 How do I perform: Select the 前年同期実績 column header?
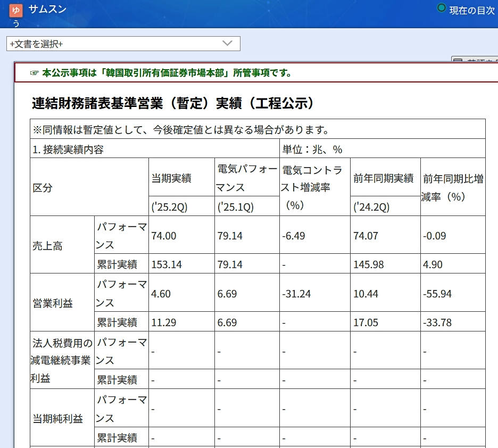(x=383, y=178)
